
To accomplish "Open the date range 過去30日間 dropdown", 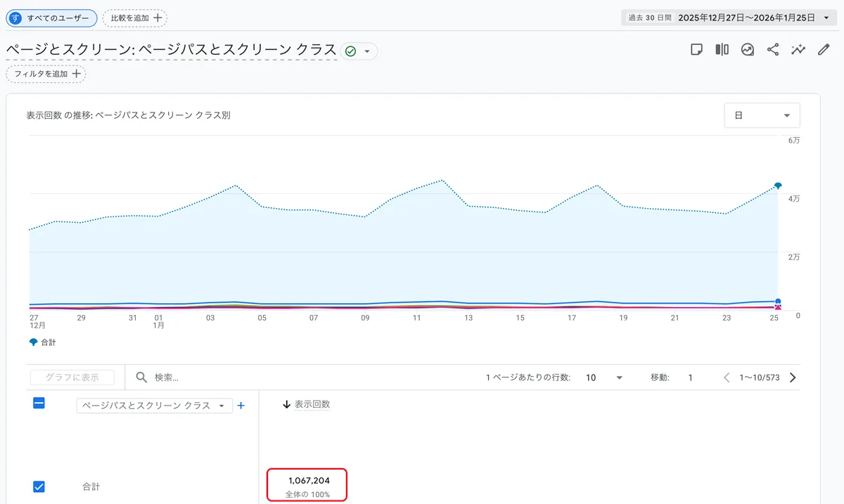I will coord(727,18).
